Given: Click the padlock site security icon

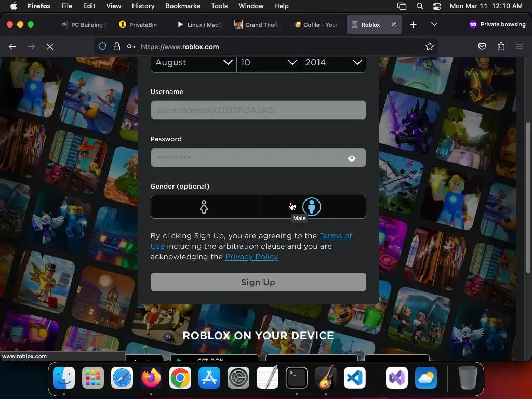Looking at the screenshot, I should [x=117, y=46].
